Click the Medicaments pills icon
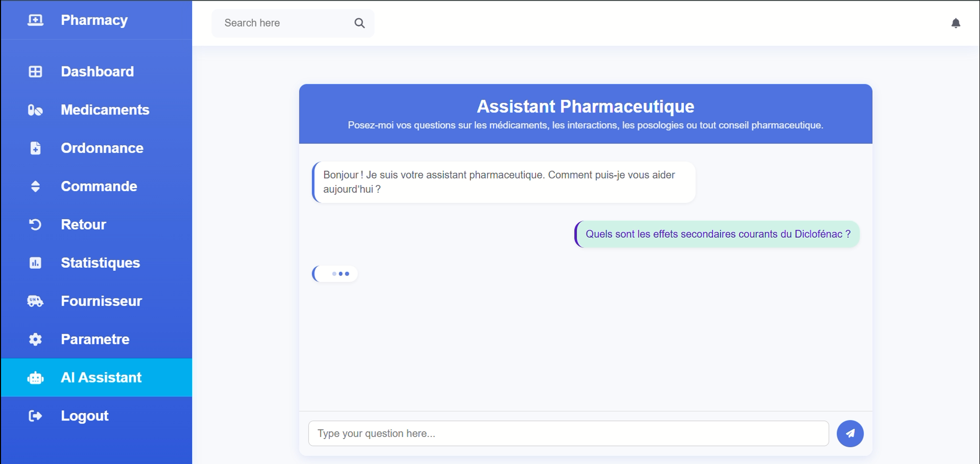 tap(35, 110)
